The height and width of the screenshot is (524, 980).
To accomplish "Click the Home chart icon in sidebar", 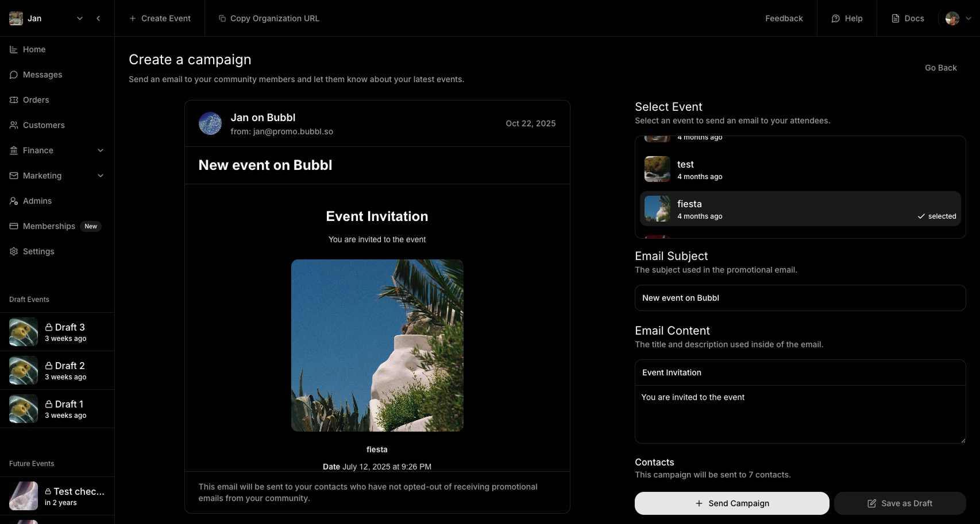I will pos(14,49).
